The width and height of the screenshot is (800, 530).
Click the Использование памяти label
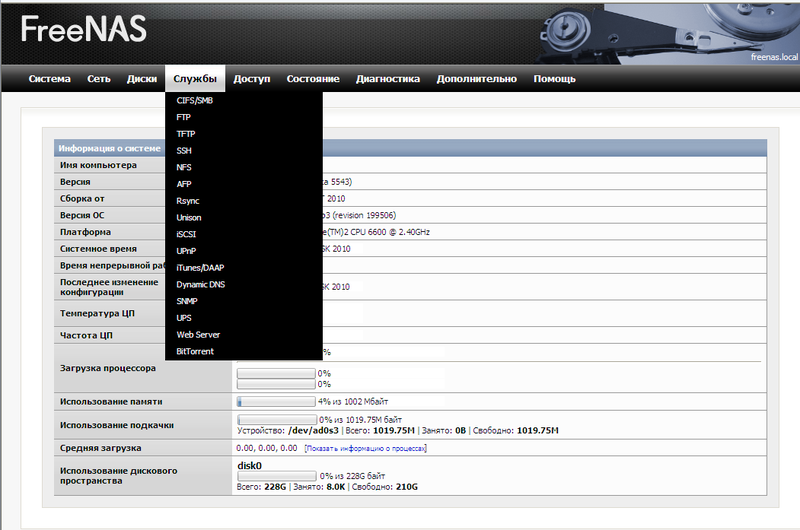[111, 402]
